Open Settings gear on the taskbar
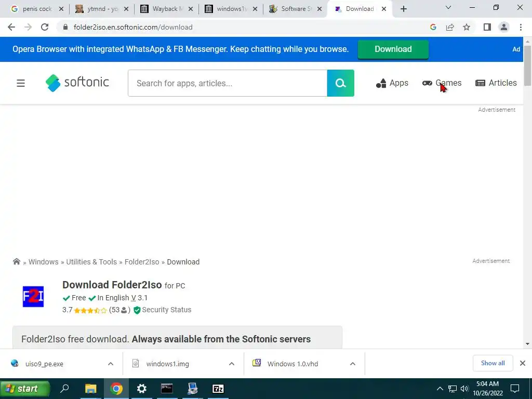This screenshot has width=532, height=399. (141, 389)
